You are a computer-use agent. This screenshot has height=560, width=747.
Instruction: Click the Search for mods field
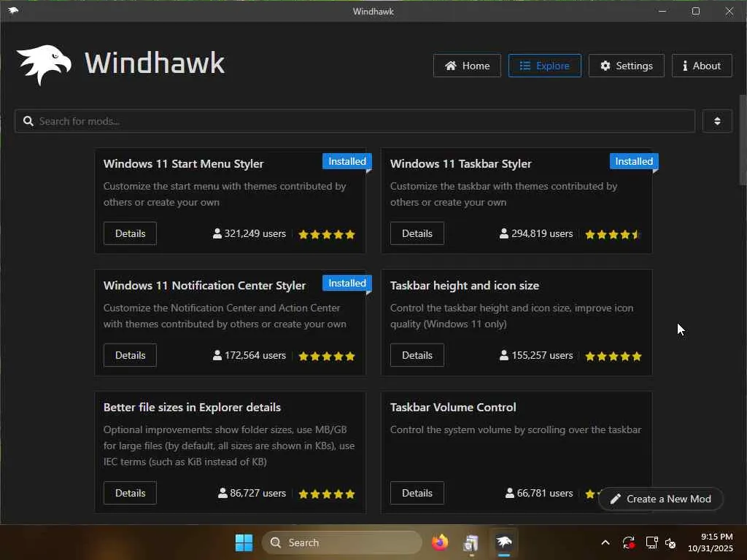355,121
